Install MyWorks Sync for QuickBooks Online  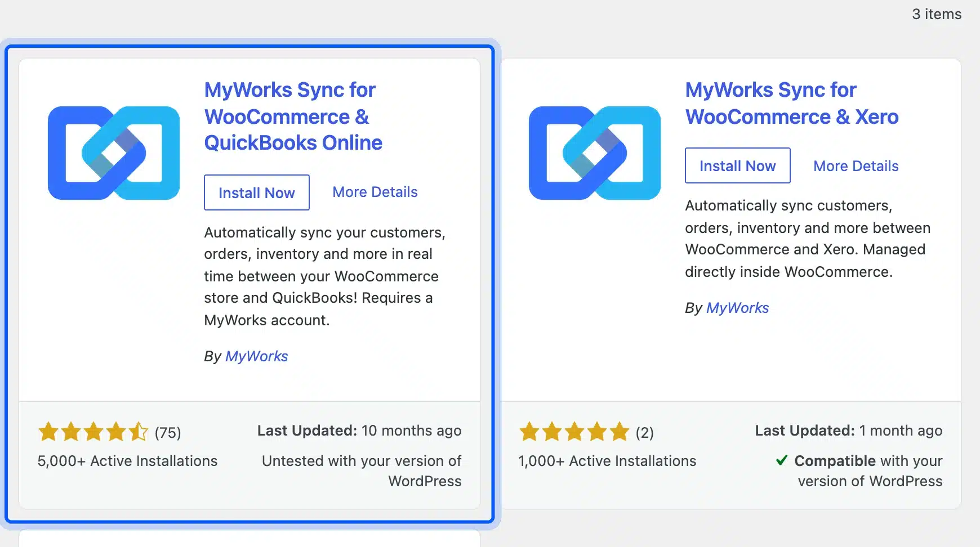(x=257, y=192)
